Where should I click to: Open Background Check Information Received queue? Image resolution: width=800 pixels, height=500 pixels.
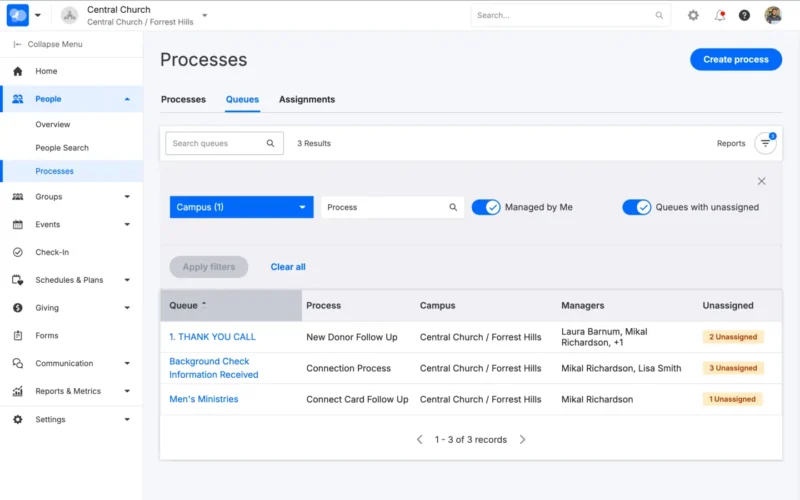(214, 368)
